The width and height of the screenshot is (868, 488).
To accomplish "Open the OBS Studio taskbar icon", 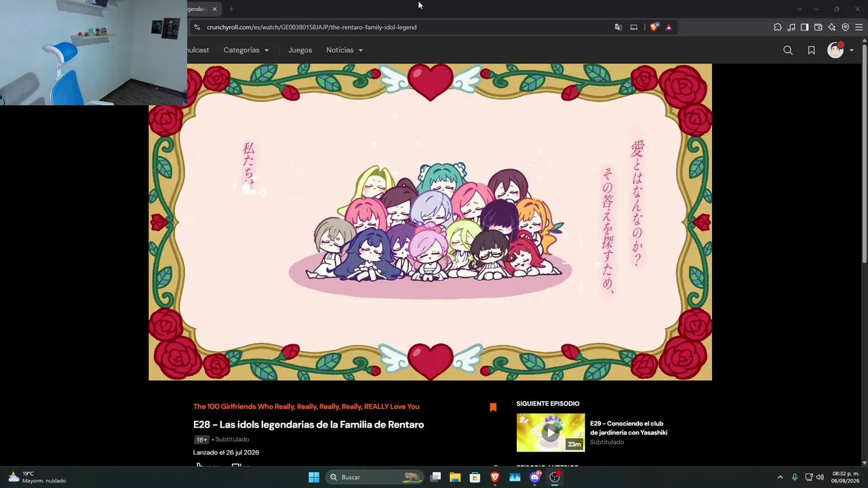I will pyautogui.click(x=555, y=477).
